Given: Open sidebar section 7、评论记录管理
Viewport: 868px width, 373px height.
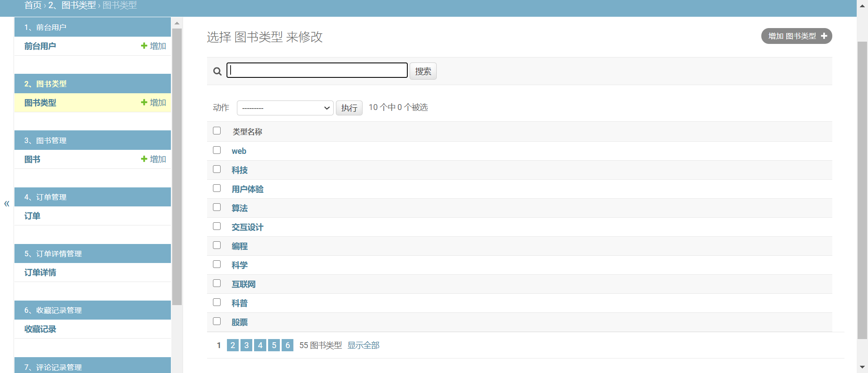Looking at the screenshot, I should (x=53, y=367).
